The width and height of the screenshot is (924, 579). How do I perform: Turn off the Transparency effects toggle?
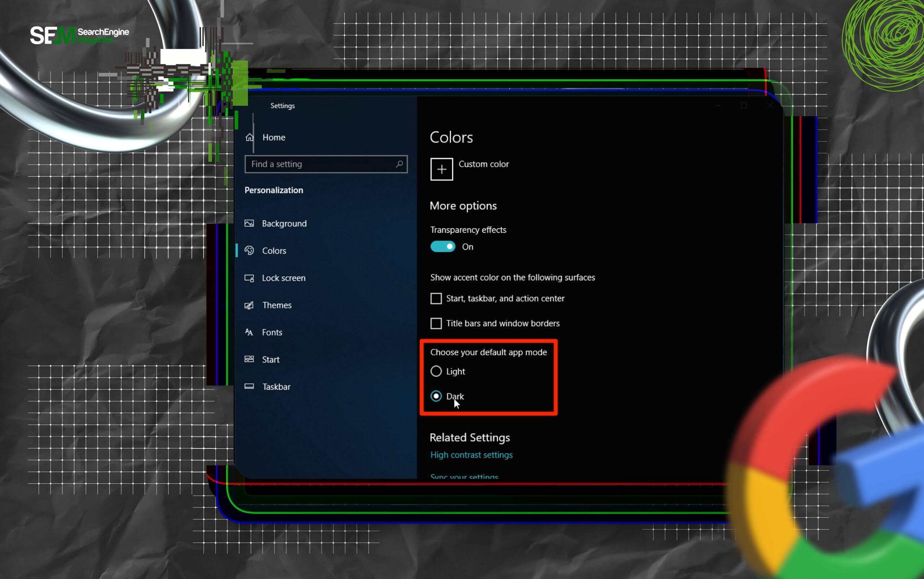click(x=443, y=247)
